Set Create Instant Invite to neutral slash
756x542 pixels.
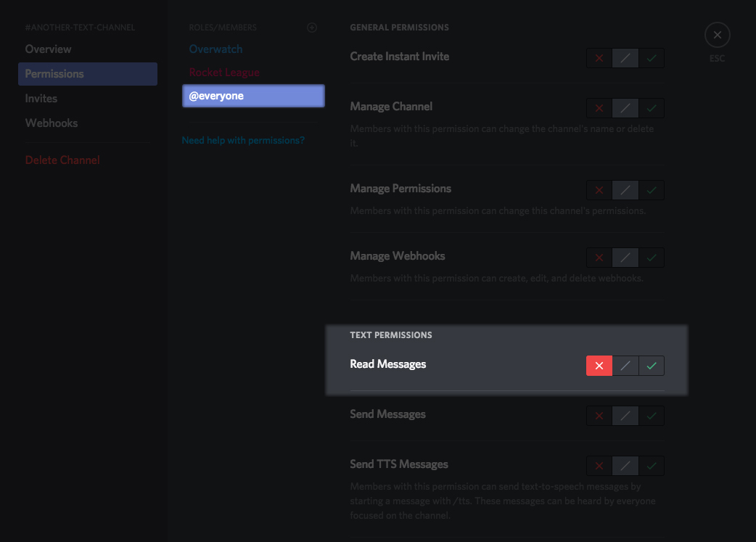[x=625, y=58]
